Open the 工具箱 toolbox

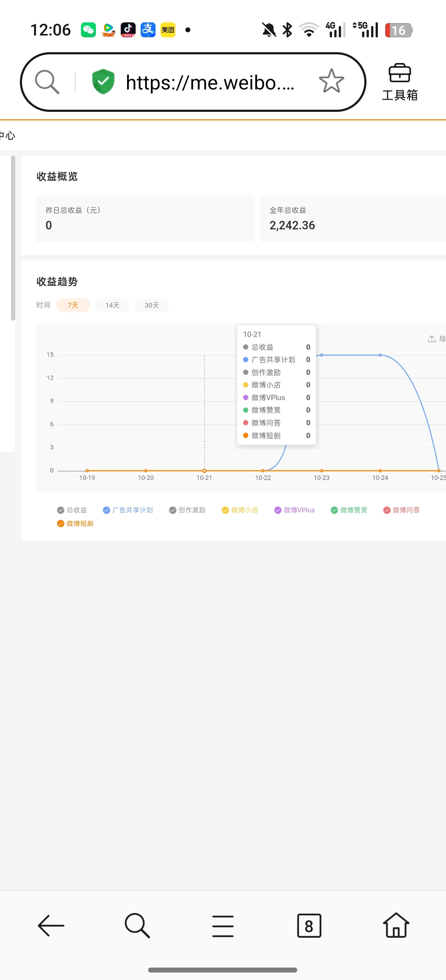[x=399, y=82]
